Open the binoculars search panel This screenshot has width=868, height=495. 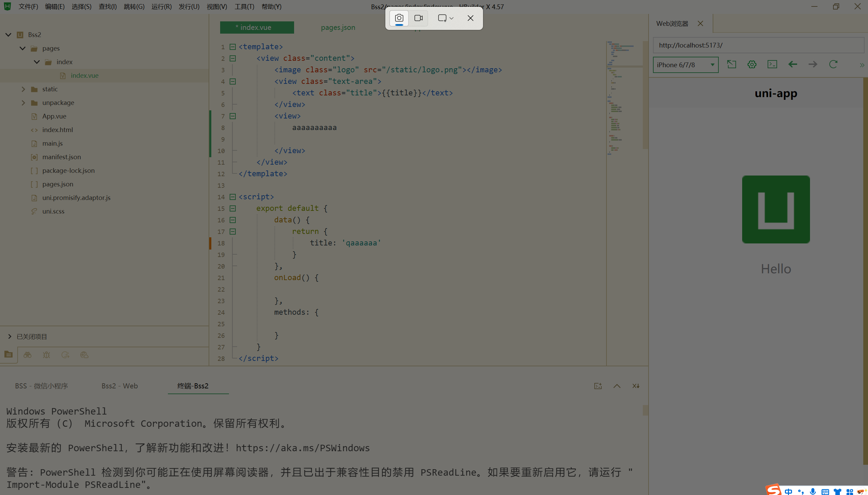[27, 354]
